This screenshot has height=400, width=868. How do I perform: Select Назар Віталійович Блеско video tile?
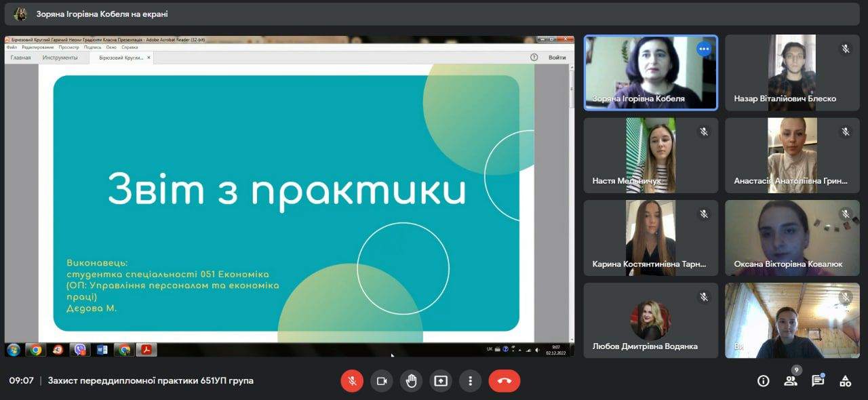pyautogui.click(x=792, y=73)
